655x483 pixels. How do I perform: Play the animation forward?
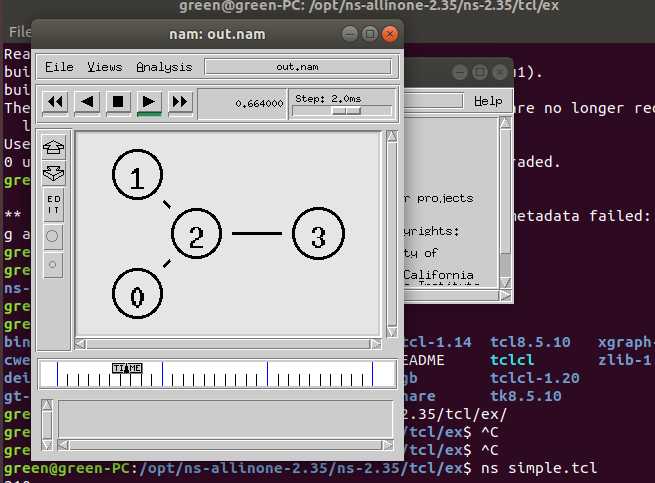(x=149, y=102)
